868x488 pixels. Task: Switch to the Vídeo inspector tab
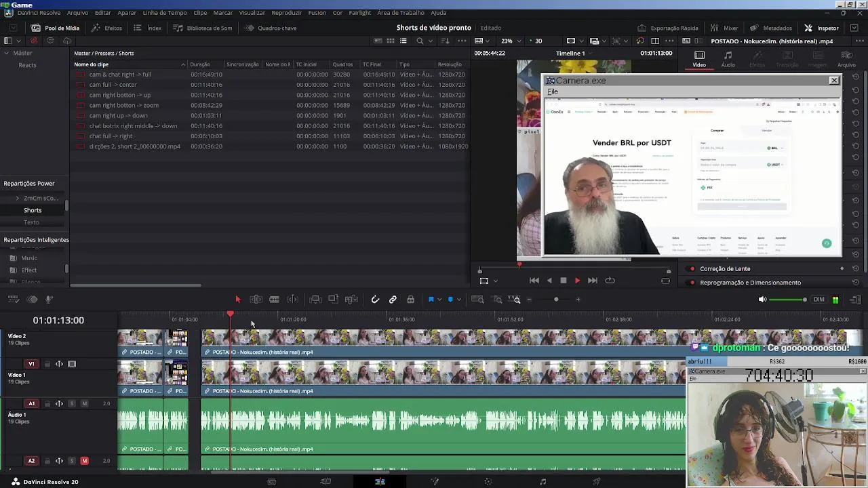pyautogui.click(x=699, y=59)
